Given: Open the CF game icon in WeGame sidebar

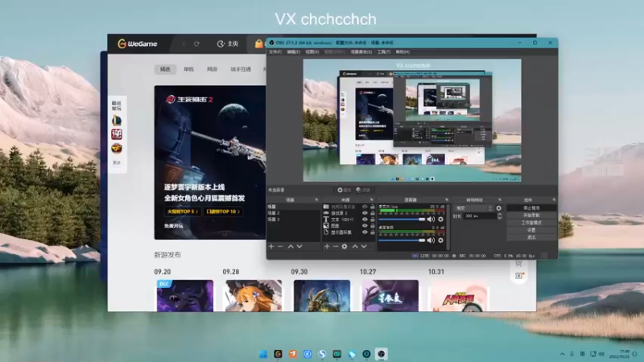Looking at the screenshot, I should pyautogui.click(x=117, y=148).
